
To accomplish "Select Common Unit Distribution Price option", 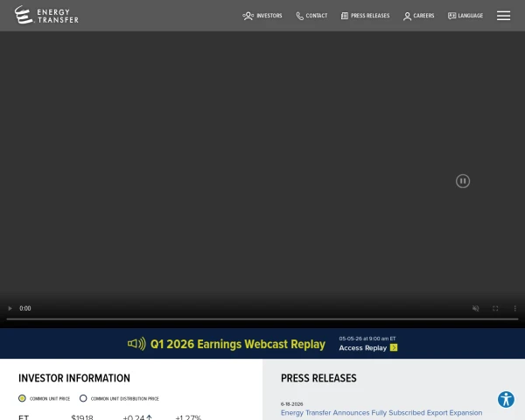I will click(x=119, y=399).
